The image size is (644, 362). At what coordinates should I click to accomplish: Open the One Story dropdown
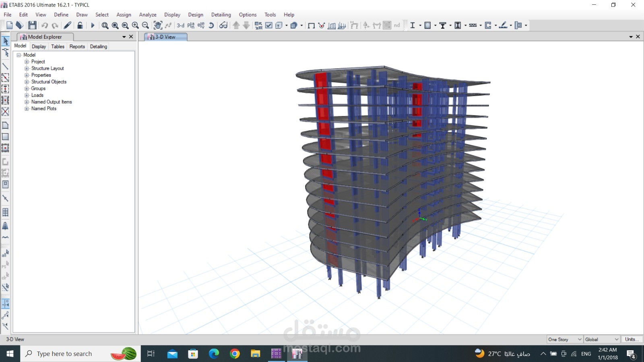565,339
